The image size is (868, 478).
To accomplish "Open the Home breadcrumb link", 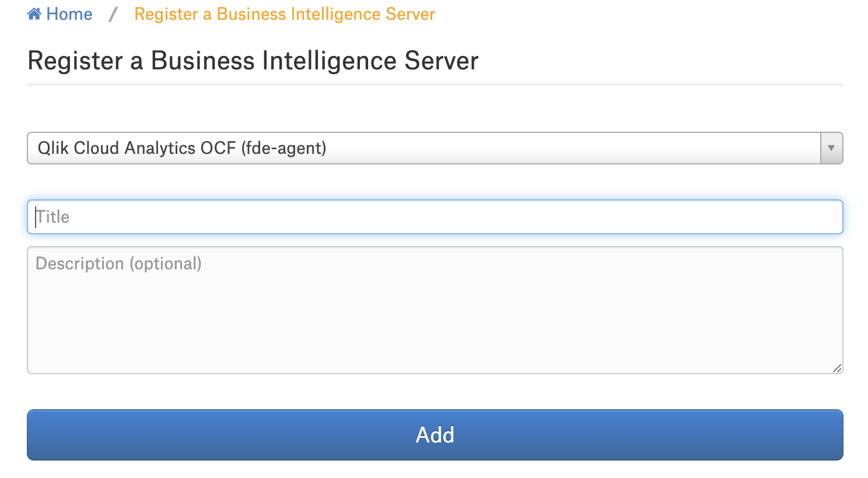I will pos(60,14).
